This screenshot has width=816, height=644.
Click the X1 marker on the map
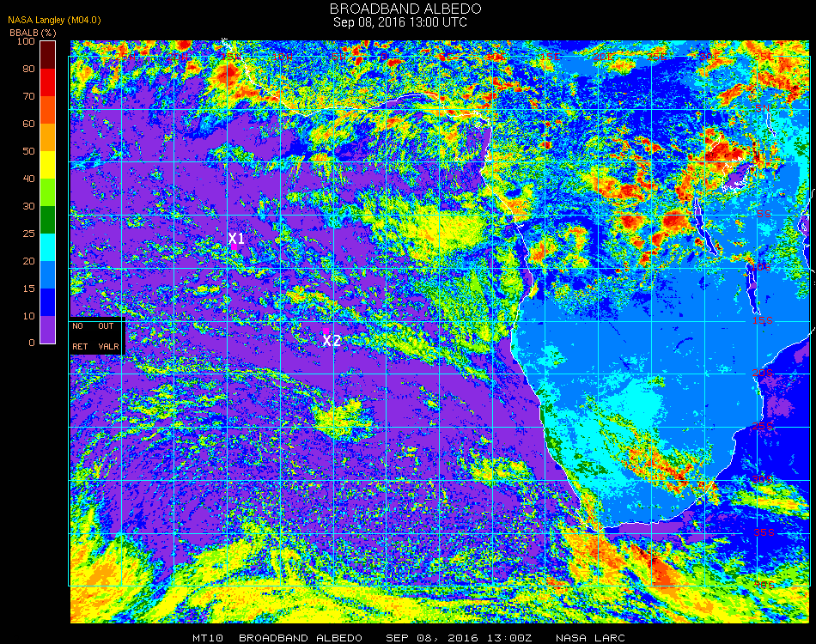(235, 239)
